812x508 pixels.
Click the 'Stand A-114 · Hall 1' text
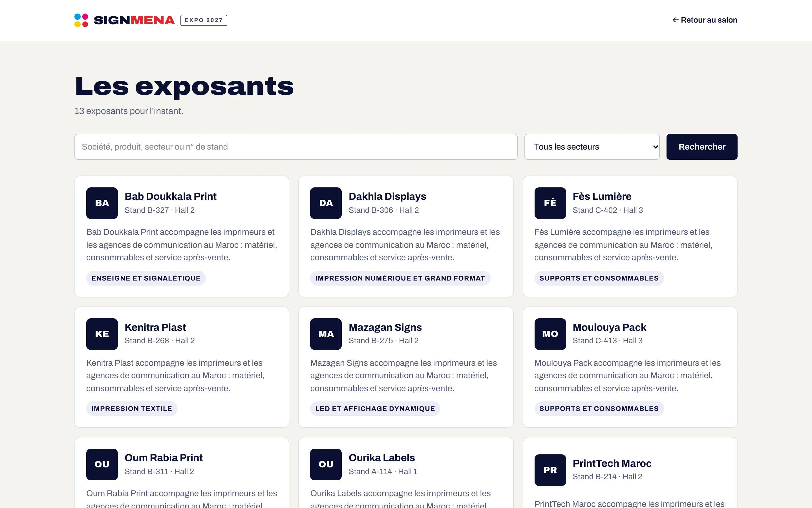[x=383, y=471]
